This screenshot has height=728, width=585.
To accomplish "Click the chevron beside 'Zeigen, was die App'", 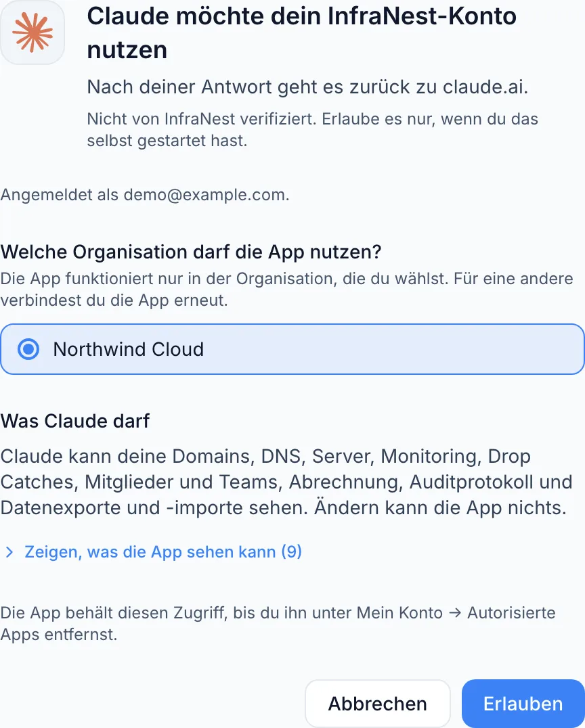I will coord(9,552).
